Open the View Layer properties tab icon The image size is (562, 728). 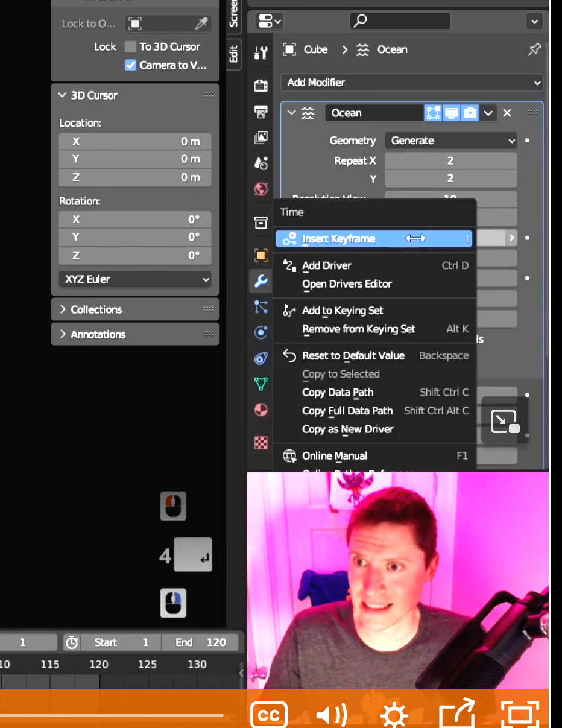[260, 138]
